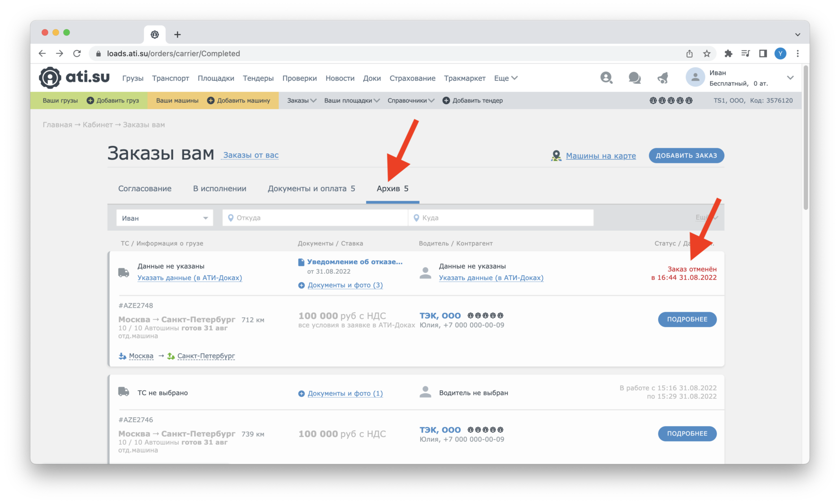Click driver icon beside Водитель не выбран
This screenshot has width=840, height=504.
[425, 392]
